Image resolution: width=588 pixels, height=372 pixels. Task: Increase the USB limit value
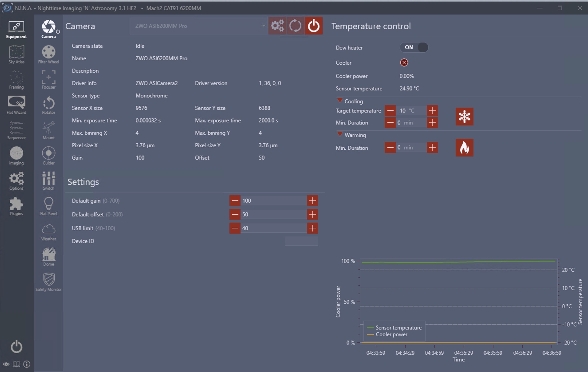click(x=313, y=228)
